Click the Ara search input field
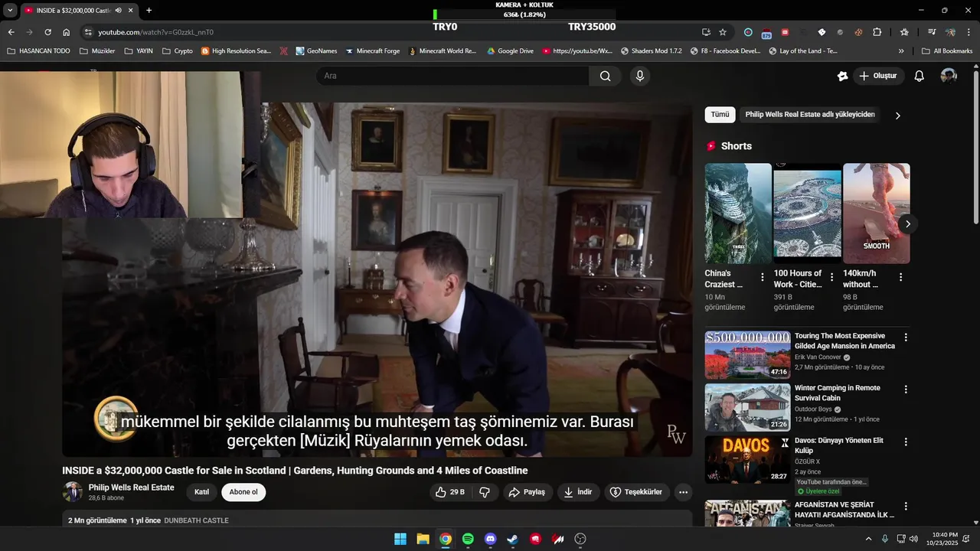 452,76
